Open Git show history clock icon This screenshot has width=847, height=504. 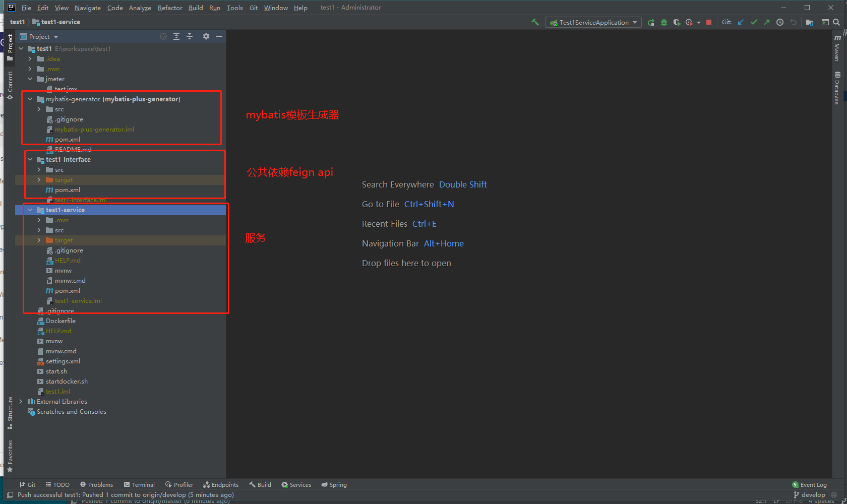(x=780, y=22)
